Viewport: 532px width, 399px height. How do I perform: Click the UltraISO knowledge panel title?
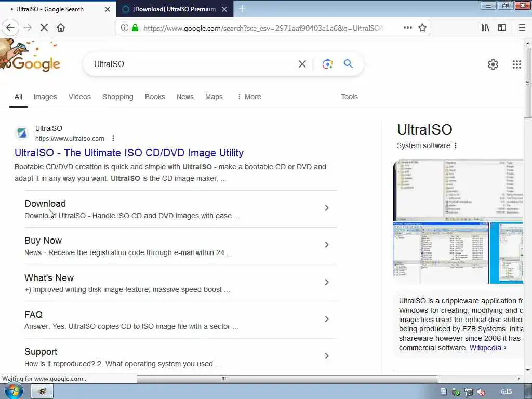pos(424,129)
